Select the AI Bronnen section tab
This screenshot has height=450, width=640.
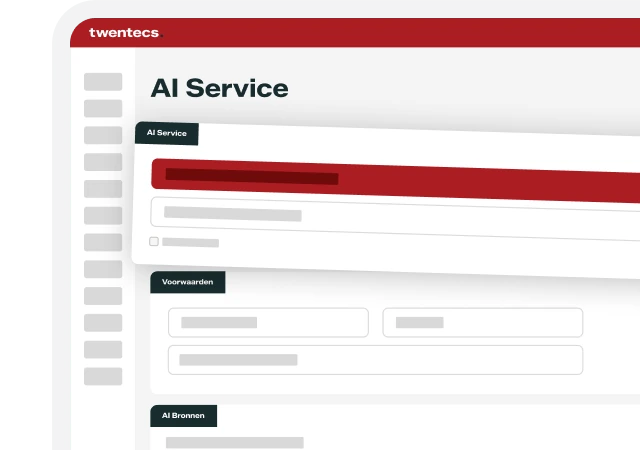[183, 416]
